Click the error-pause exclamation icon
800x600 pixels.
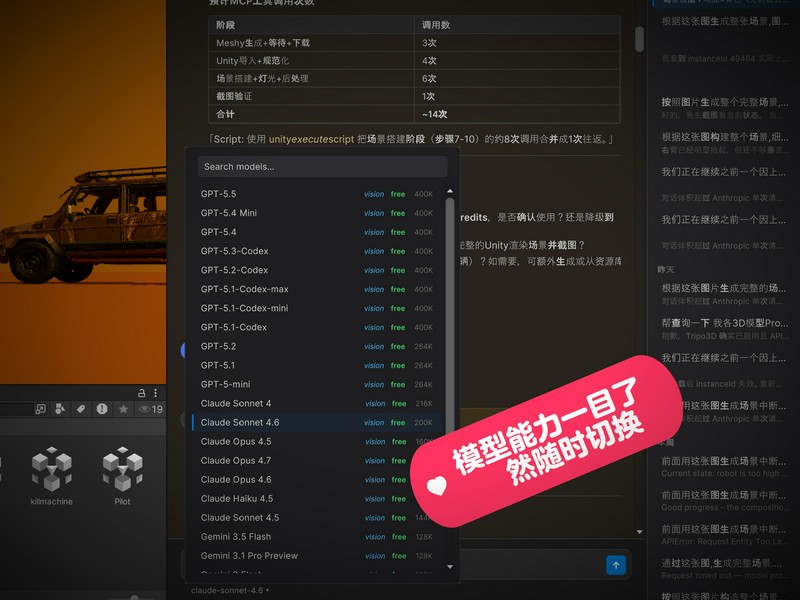pos(102,409)
